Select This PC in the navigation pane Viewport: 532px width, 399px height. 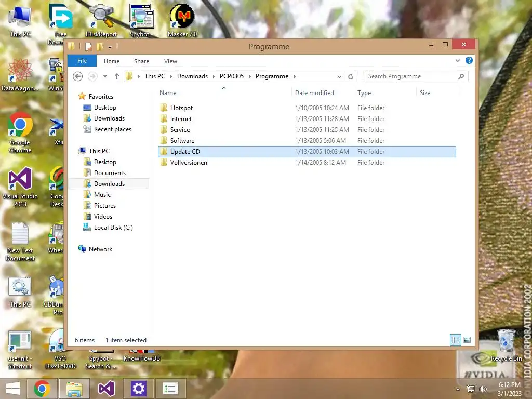pos(99,151)
